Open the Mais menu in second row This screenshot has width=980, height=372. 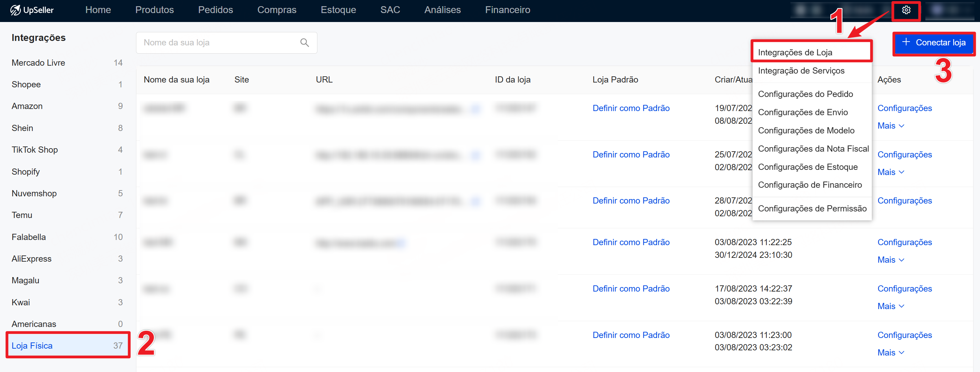point(890,172)
